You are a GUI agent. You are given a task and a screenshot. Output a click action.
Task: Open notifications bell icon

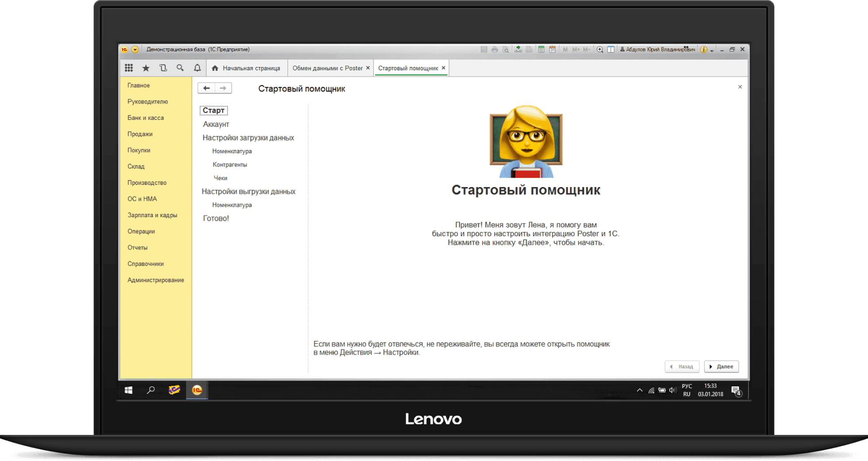(197, 68)
